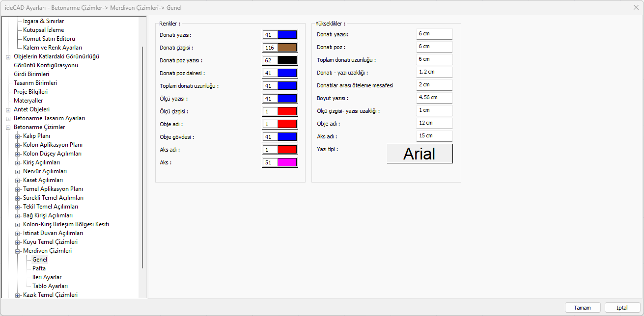Collapse the Merdiven Çizimleri tree node
The image size is (644, 316).
[18, 251]
